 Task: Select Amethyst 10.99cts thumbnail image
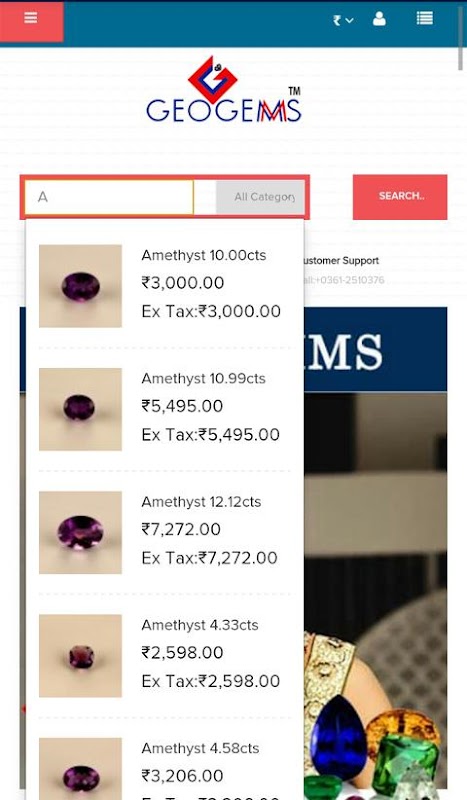(x=80, y=409)
